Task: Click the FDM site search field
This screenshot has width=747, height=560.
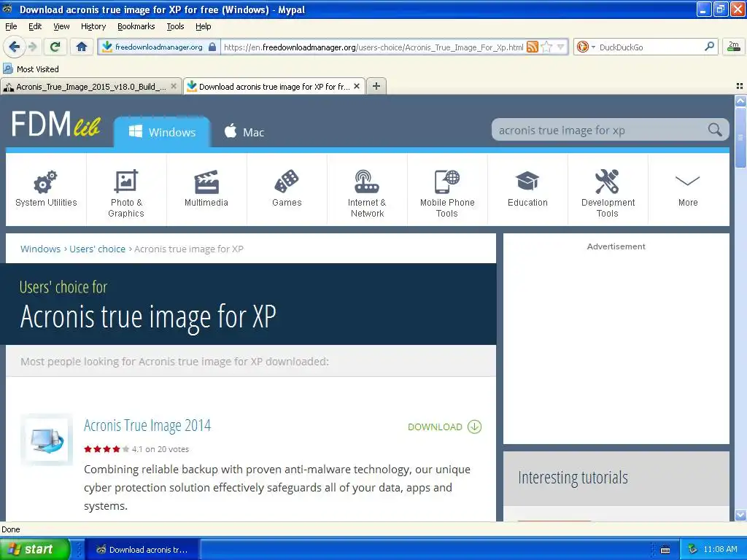Action: 600,130
